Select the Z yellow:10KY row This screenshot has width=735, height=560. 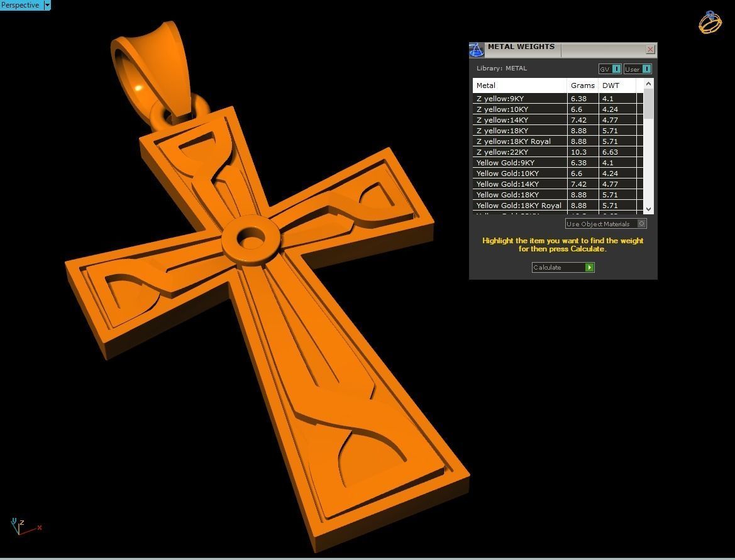[558, 109]
